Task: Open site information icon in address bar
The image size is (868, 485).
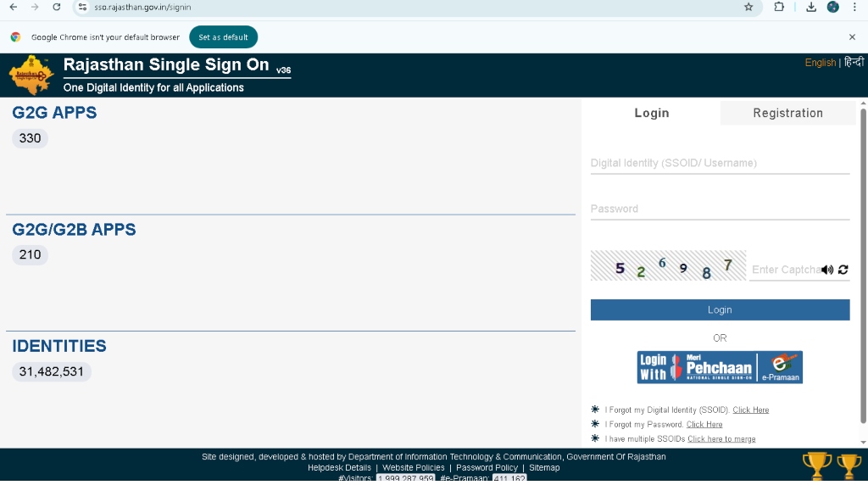Action: coord(82,7)
